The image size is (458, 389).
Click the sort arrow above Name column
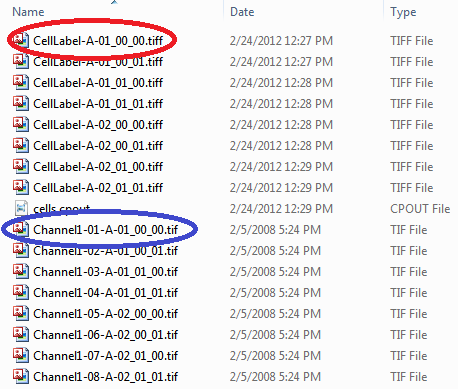point(114,2)
